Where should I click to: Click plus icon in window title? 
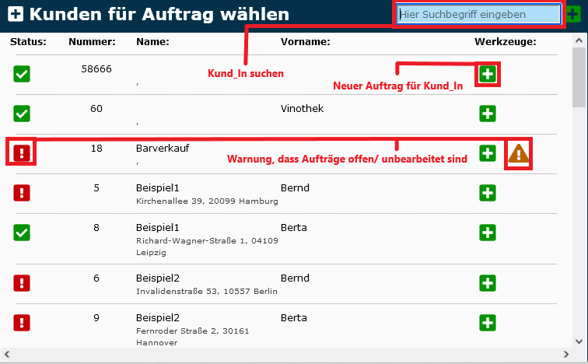[x=16, y=14]
